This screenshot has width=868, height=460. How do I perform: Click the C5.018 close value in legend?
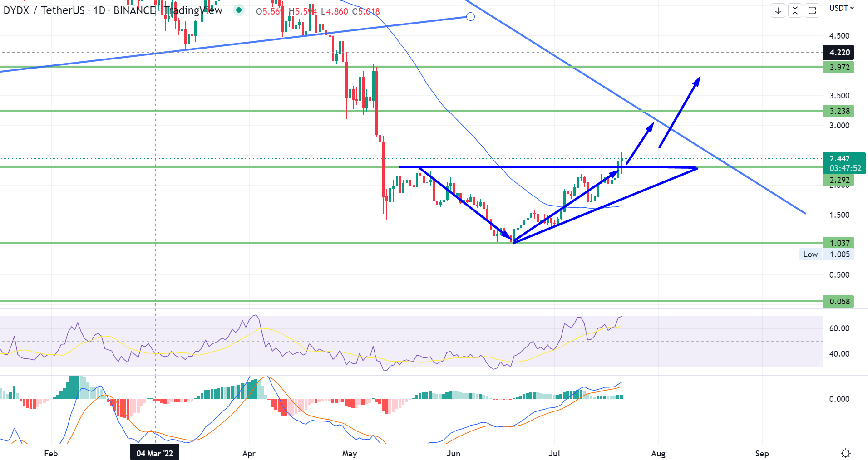click(366, 11)
